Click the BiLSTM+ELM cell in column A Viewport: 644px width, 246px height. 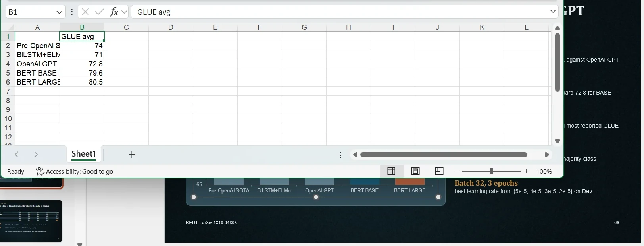[37, 55]
